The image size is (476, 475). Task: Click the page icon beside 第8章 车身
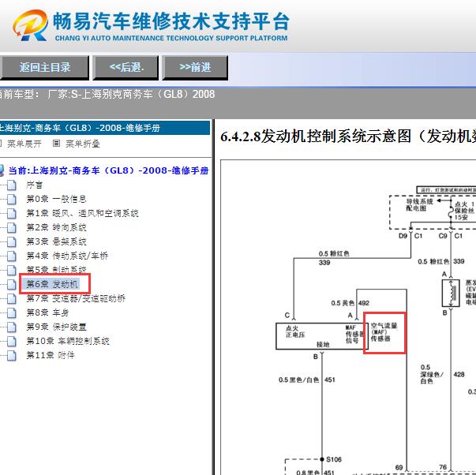coord(12,312)
